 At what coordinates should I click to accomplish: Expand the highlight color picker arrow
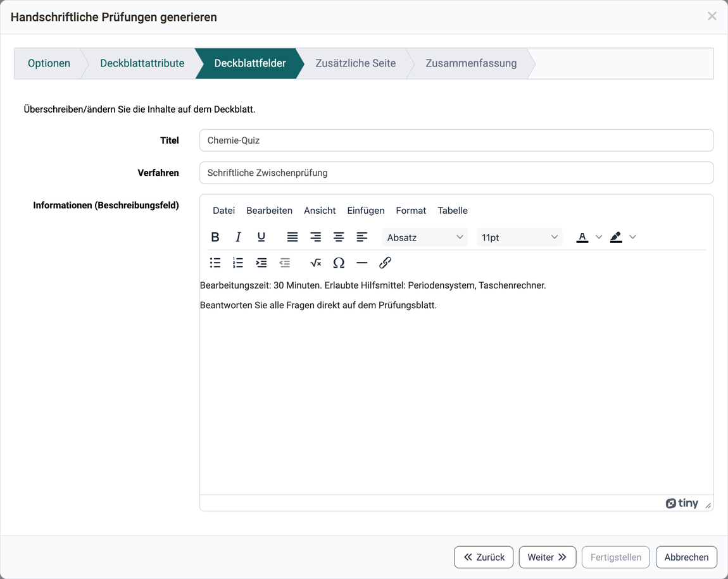click(x=632, y=237)
